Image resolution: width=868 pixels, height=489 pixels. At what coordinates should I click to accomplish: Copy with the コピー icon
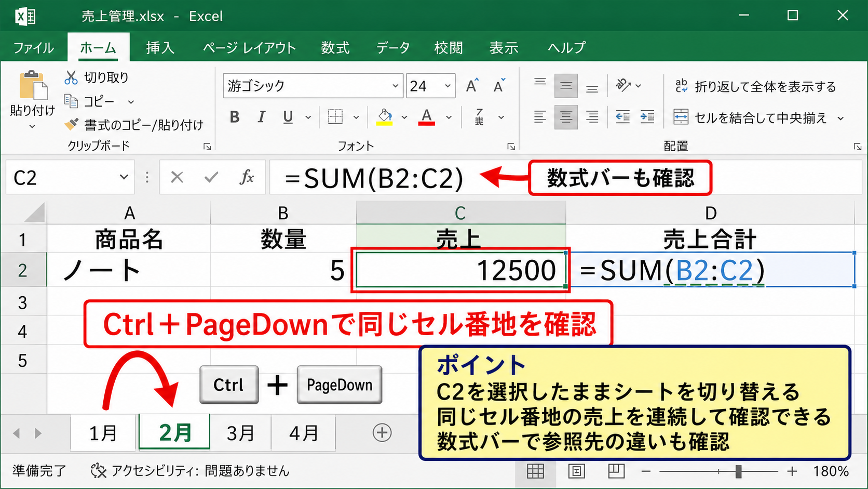tap(71, 100)
